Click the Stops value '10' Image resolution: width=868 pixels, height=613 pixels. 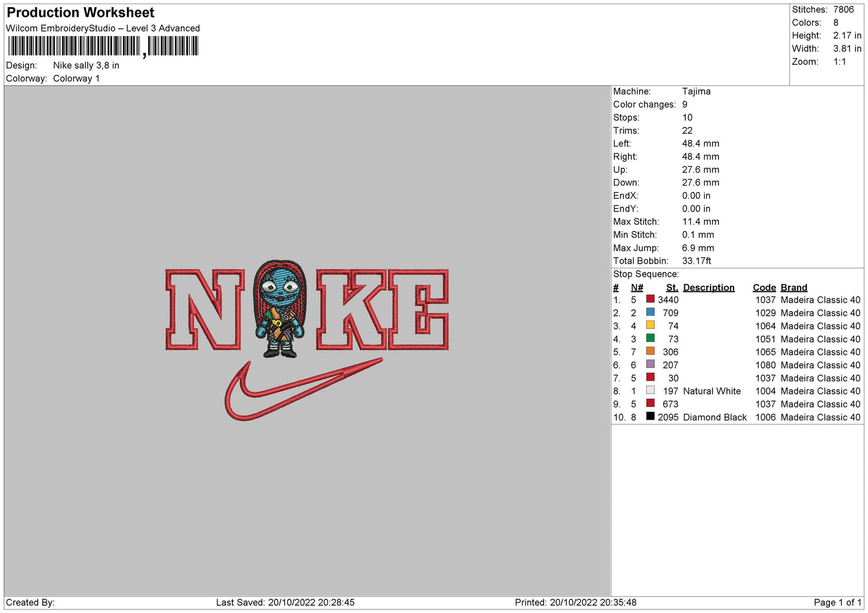(687, 118)
